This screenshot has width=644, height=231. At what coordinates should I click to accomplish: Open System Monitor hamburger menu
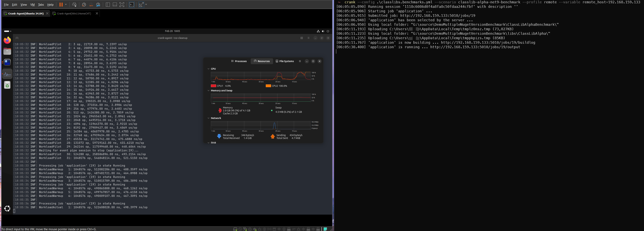click(x=300, y=61)
